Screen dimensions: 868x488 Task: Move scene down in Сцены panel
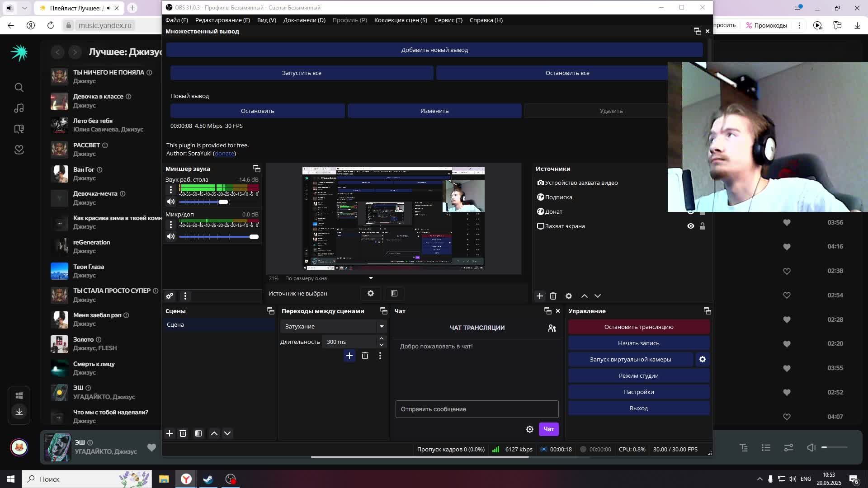227,433
